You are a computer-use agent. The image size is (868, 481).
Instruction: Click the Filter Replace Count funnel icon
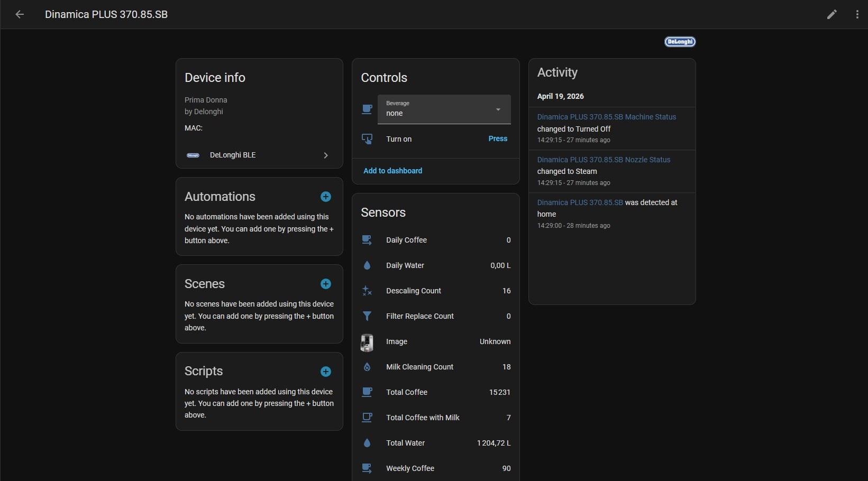pos(367,316)
